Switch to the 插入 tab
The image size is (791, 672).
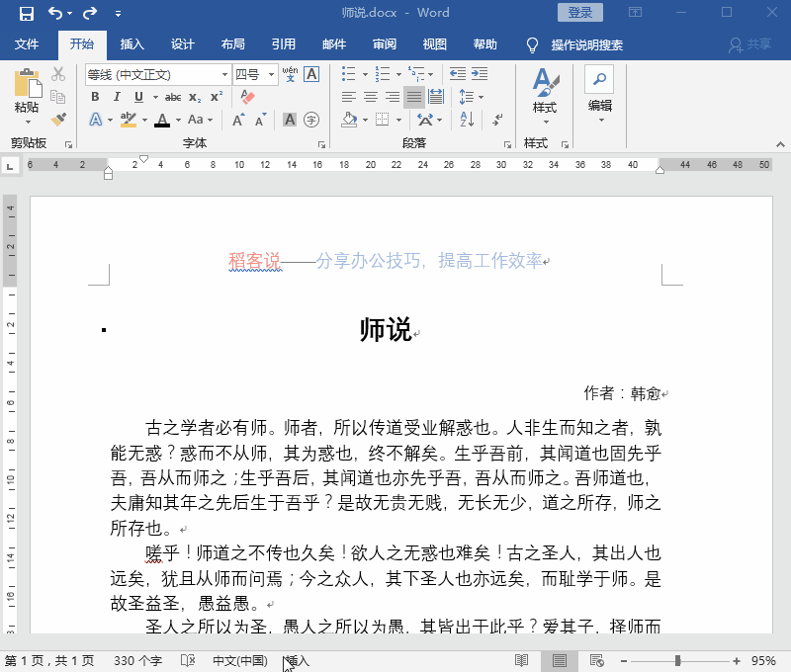coord(132,44)
